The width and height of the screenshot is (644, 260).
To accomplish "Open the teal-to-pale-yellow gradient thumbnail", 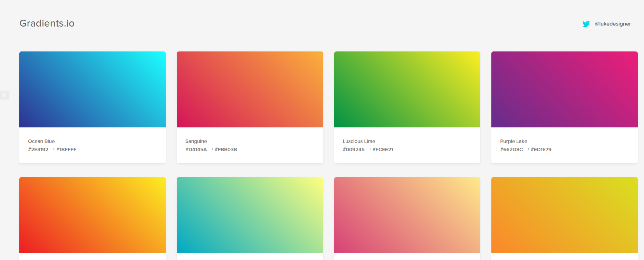I will (x=250, y=215).
